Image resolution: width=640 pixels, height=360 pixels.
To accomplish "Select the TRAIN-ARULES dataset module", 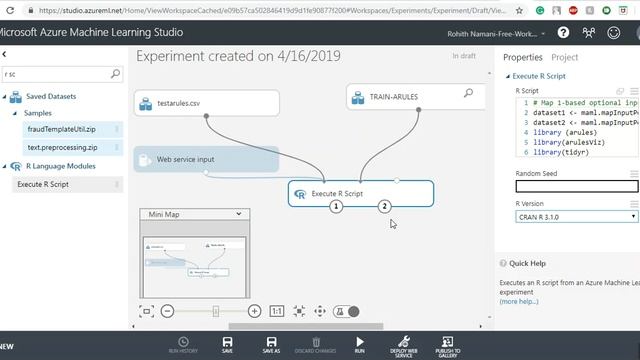I will 416,97.
